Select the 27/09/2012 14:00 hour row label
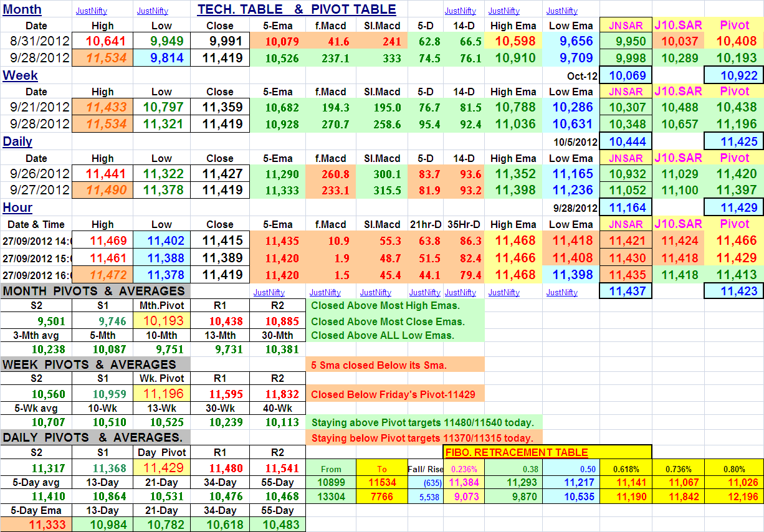The height and width of the screenshot is (532, 764). 36,240
